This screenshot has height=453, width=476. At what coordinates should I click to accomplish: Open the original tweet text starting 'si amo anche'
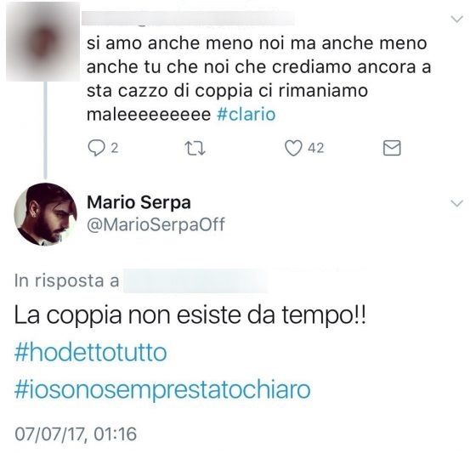point(258,79)
